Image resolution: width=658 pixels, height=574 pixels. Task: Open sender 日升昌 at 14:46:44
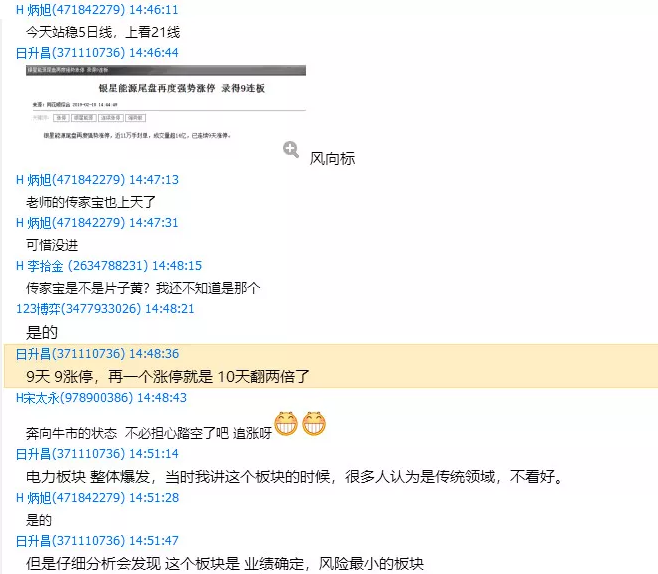[97, 53]
